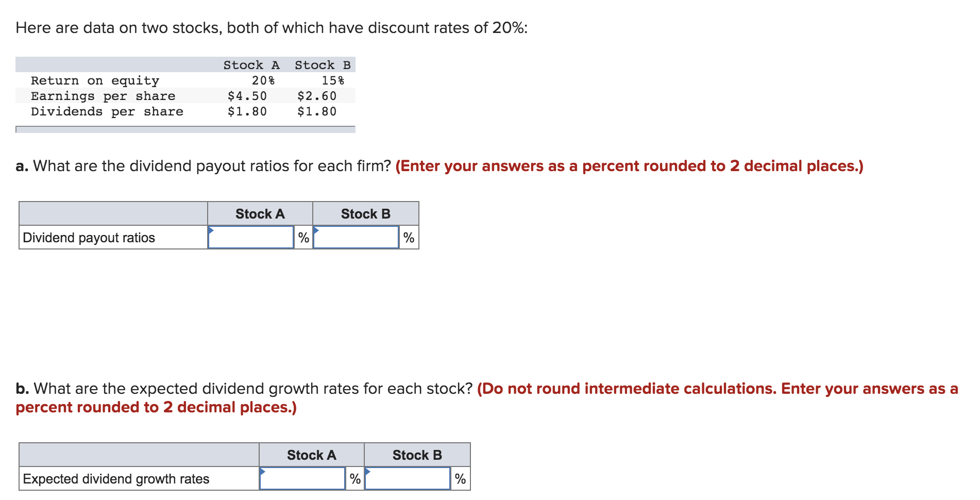Click the Dividends per share value $1.80 for Stock A

pyautogui.click(x=247, y=111)
